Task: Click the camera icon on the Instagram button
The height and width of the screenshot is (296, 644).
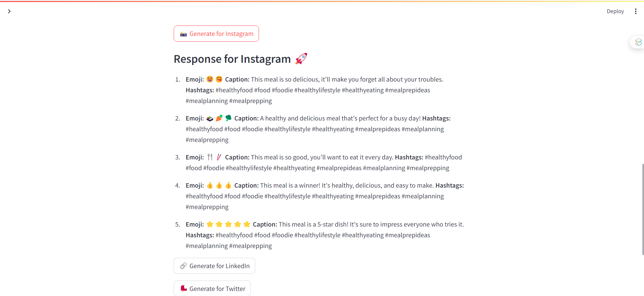Action: [183, 34]
